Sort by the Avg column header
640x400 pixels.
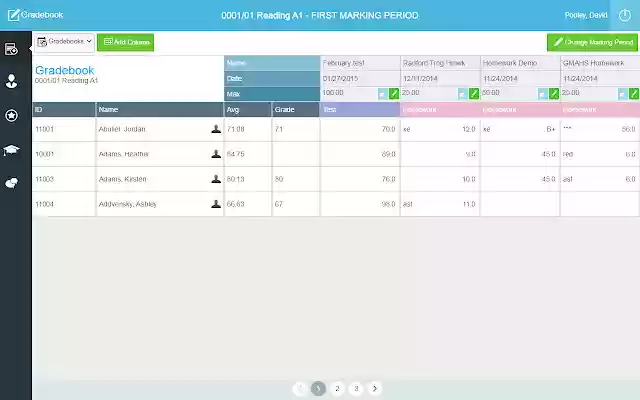pyautogui.click(x=248, y=109)
